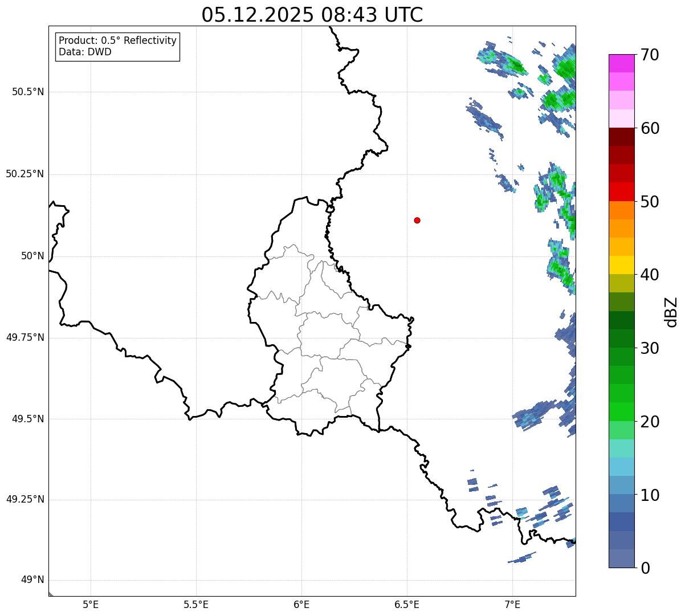Click the "49.25°N" latitude label
Image resolution: width=685 pixels, height=616 pixels.
[x=25, y=500]
